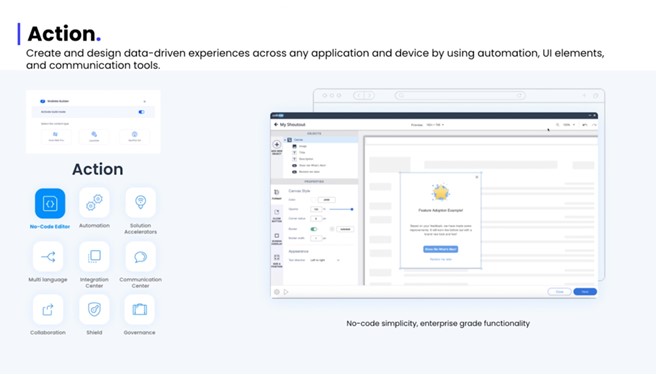The height and width of the screenshot is (375, 656).
Task: Open the Shield icon
Action: 94,309
